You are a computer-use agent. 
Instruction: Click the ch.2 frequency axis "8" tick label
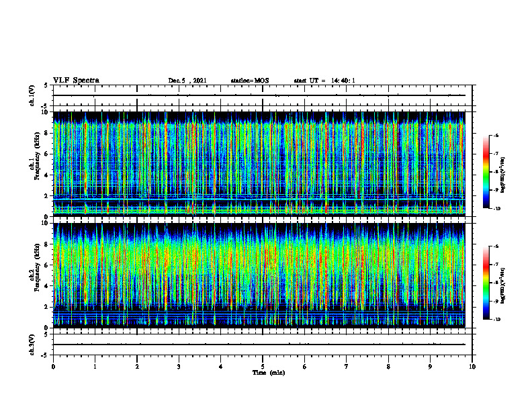coord(46,244)
